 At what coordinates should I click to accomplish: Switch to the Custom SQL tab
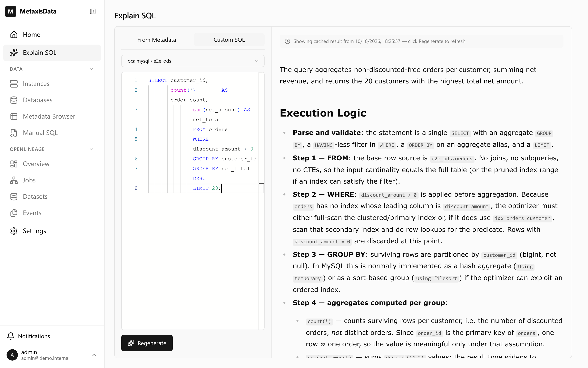229,40
